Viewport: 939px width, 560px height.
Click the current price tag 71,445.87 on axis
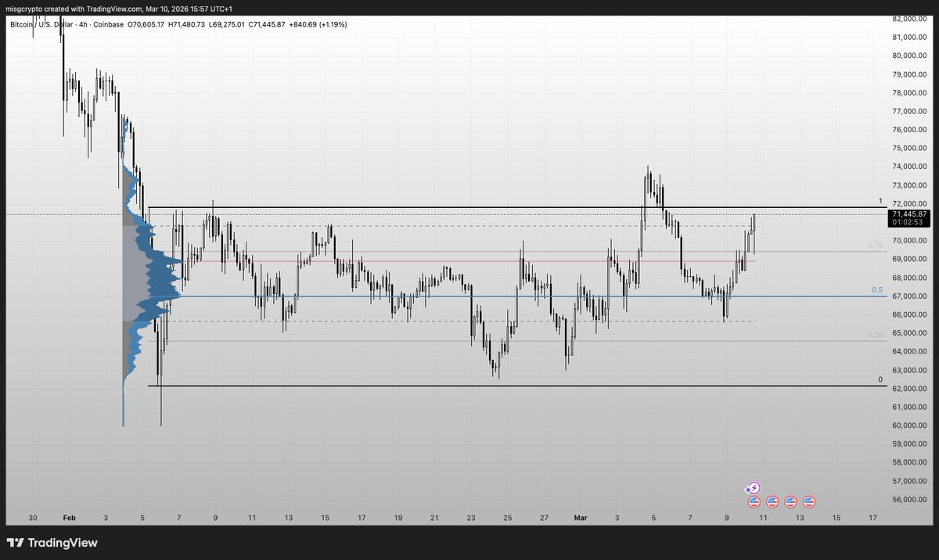click(x=911, y=214)
